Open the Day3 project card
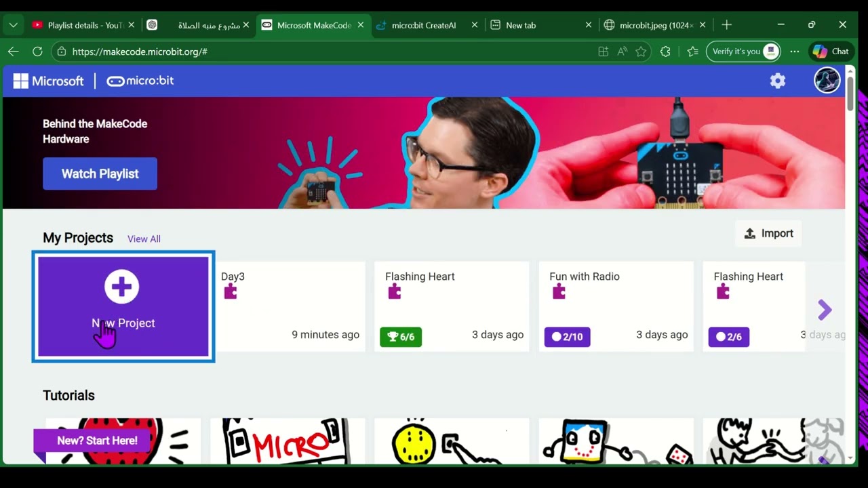 pyautogui.click(x=290, y=306)
